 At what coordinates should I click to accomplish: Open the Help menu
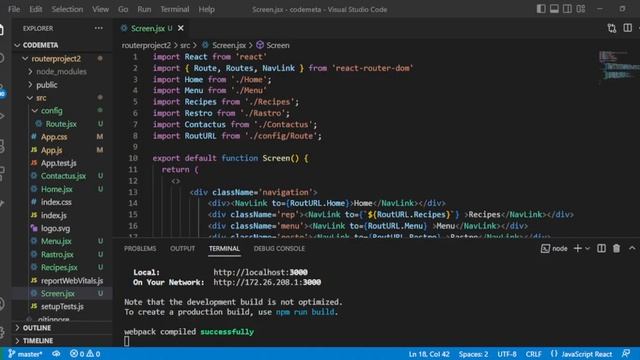click(x=207, y=9)
